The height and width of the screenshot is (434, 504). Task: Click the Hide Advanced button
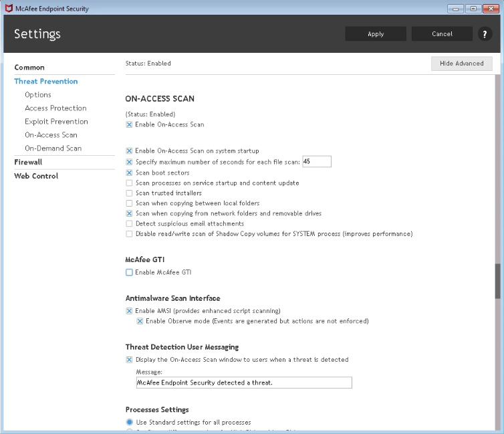pyautogui.click(x=462, y=64)
